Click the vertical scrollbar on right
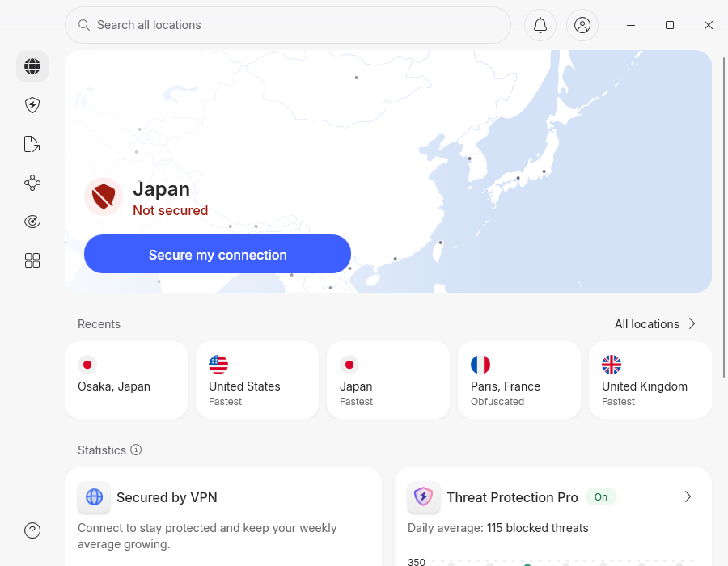Viewport: 728px width, 566px height. point(724,218)
